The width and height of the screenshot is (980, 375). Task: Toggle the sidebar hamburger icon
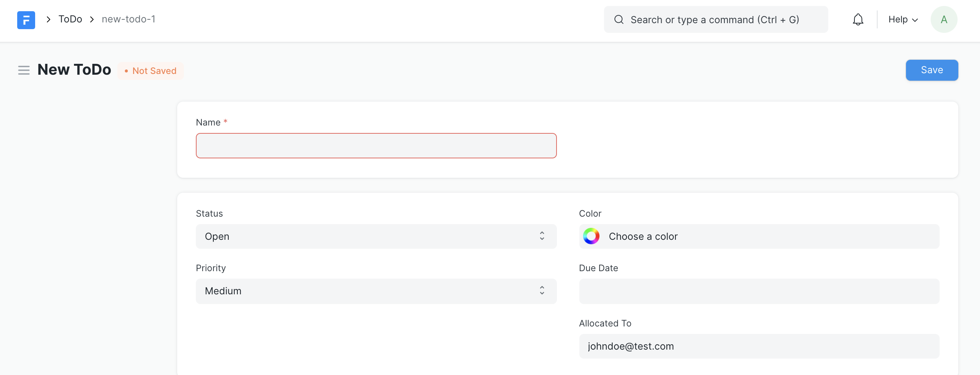[x=24, y=70]
